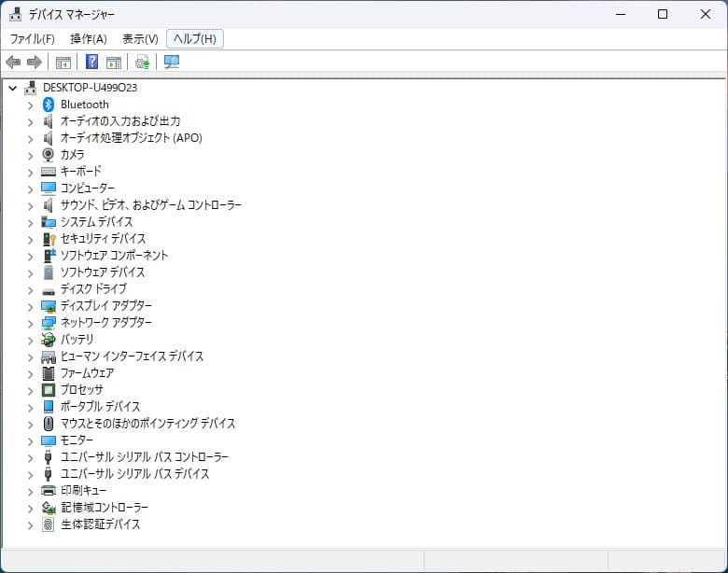Select the ネットワーク アダプター label

106,322
